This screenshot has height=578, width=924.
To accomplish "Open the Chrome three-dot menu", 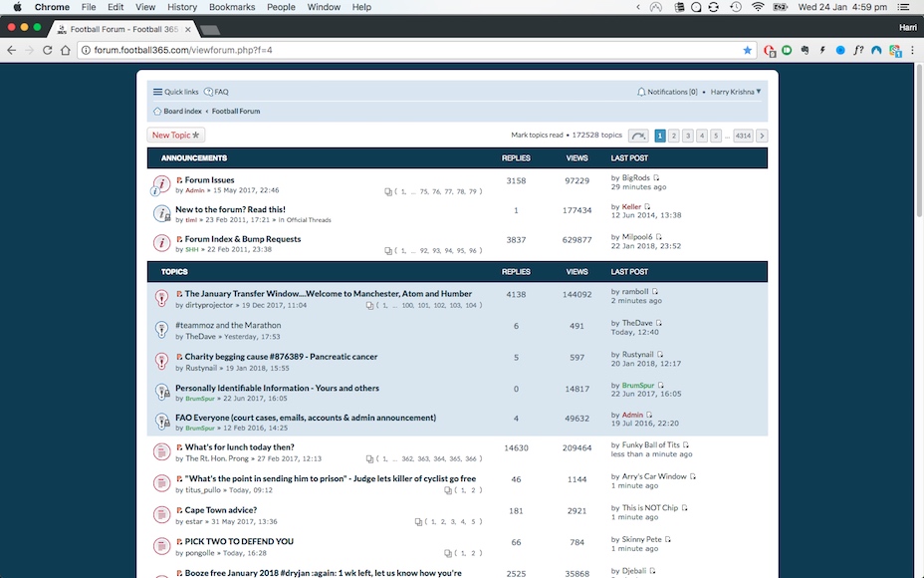I will coord(912,50).
